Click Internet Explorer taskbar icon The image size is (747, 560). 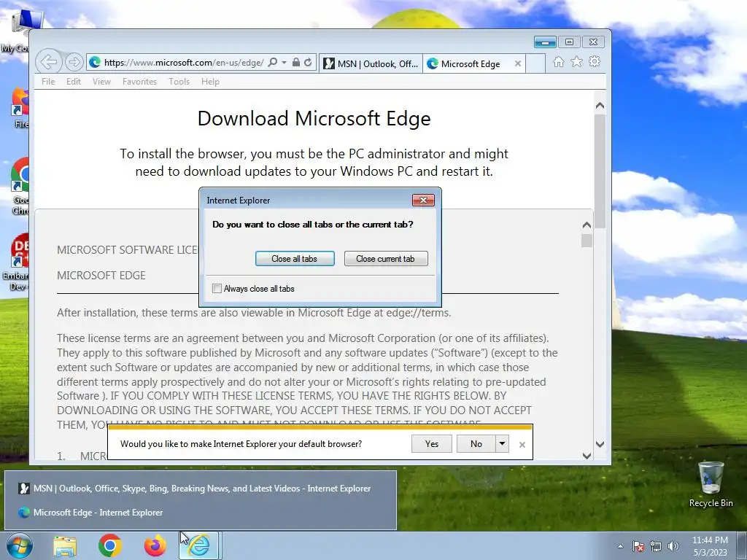(x=198, y=545)
